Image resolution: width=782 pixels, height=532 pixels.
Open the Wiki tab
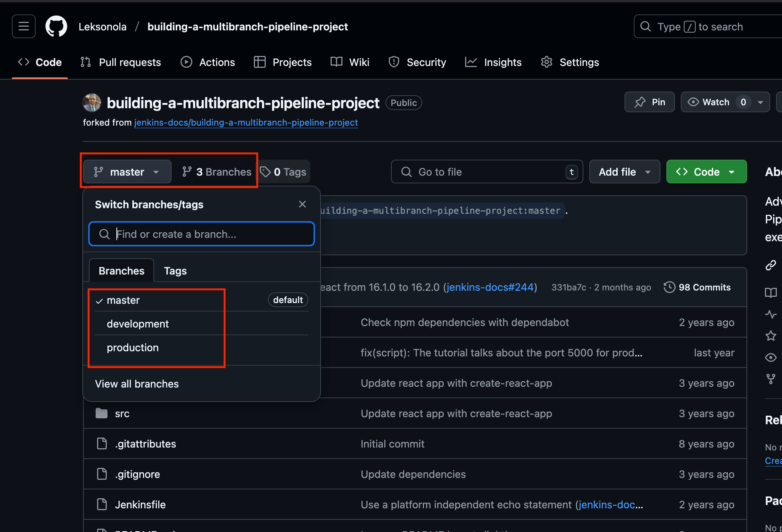(350, 62)
